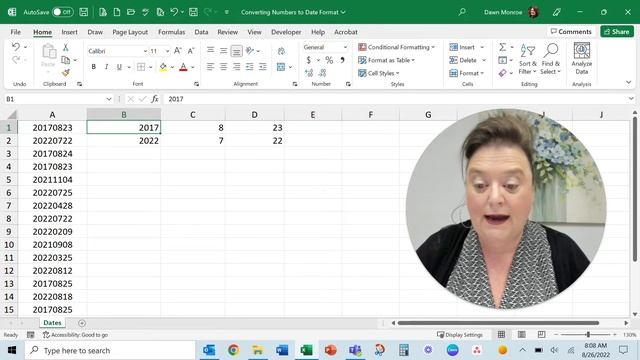Open the Calibri font name dropdown
The image size is (640, 360).
pos(145,51)
